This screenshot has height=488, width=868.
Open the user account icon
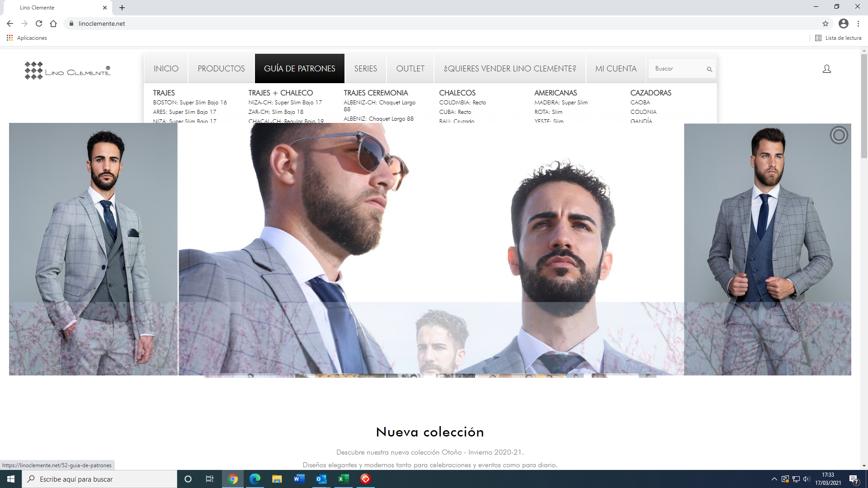coord(826,69)
